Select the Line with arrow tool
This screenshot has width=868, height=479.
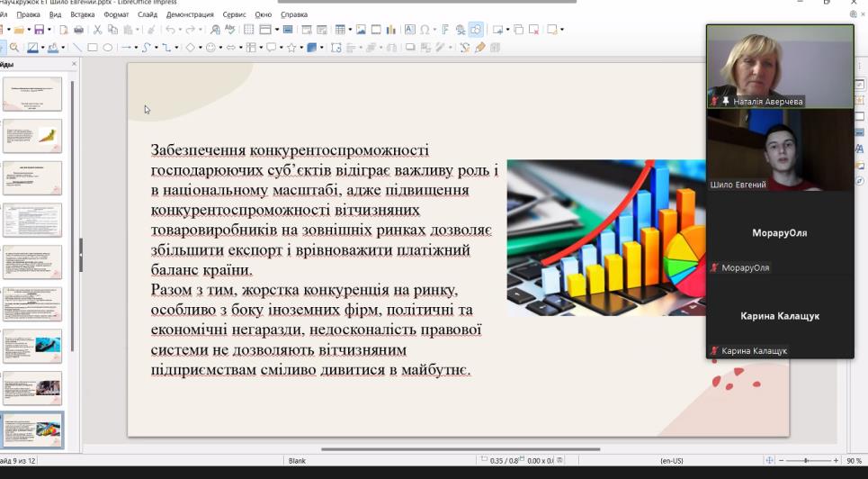coord(126,48)
